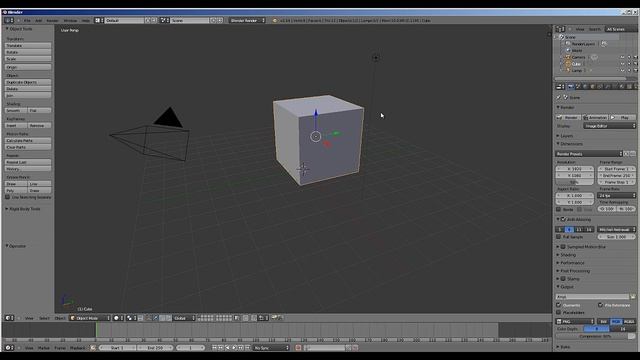Open the Render Presets dropdown
Viewport: 640px width, 360px height.
(589, 154)
